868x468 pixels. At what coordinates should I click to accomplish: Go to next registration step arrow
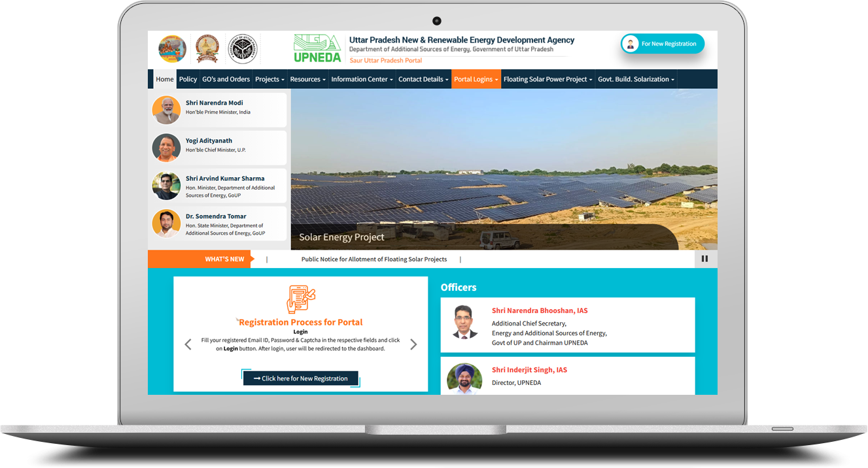pyautogui.click(x=413, y=344)
